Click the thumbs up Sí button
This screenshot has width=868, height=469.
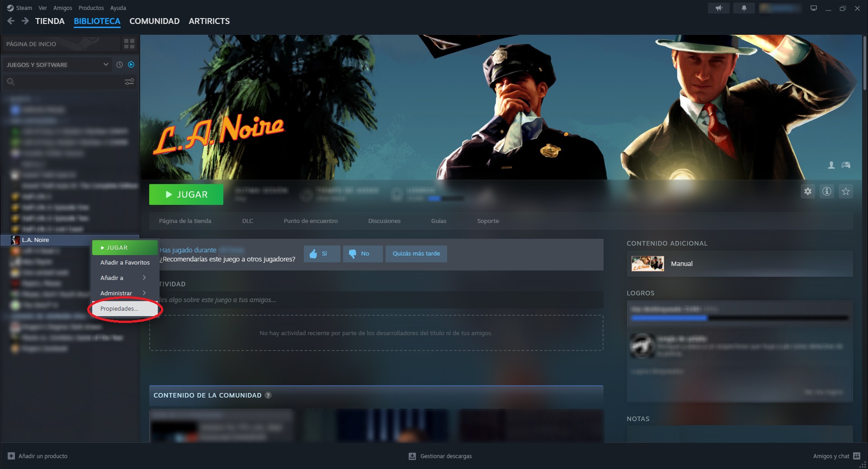point(322,254)
